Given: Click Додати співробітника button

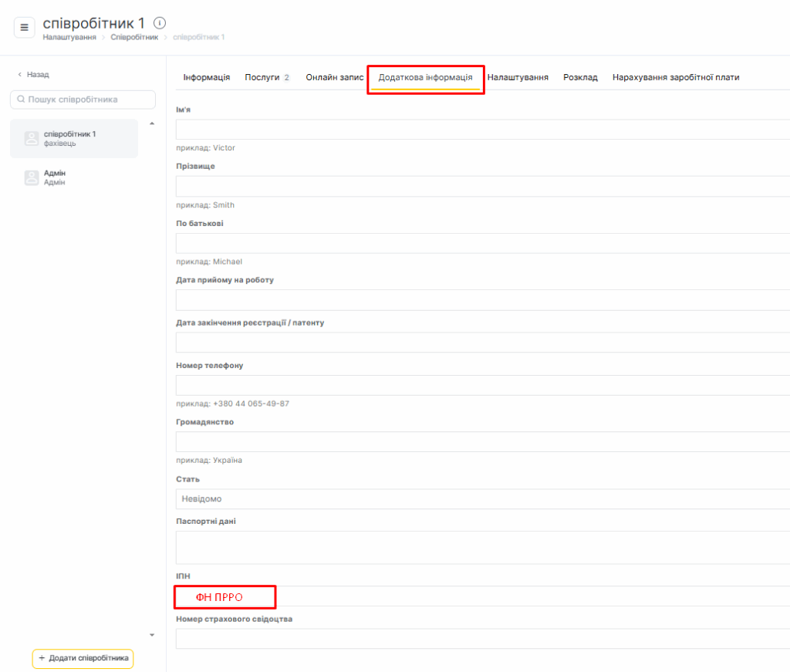Looking at the screenshot, I should [83, 658].
